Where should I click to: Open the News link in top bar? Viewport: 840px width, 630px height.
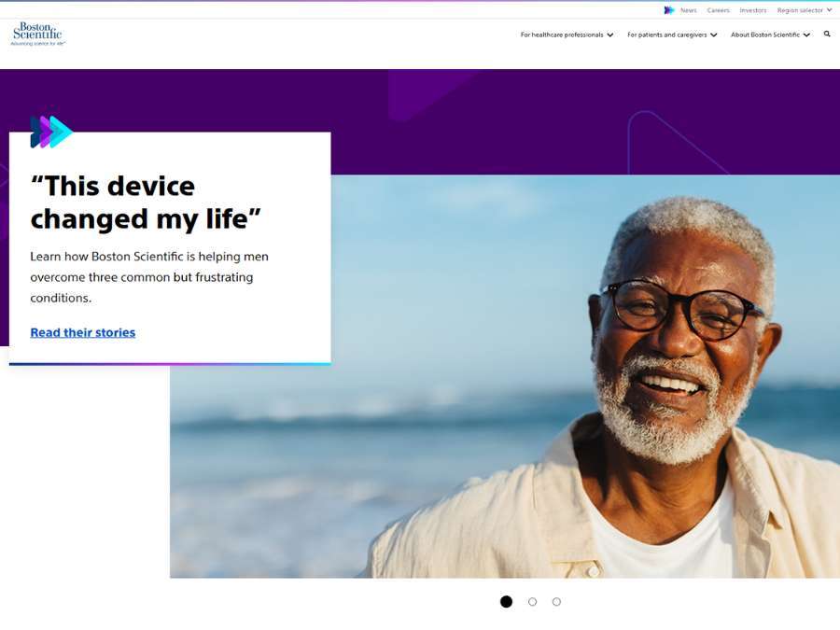coord(689,10)
